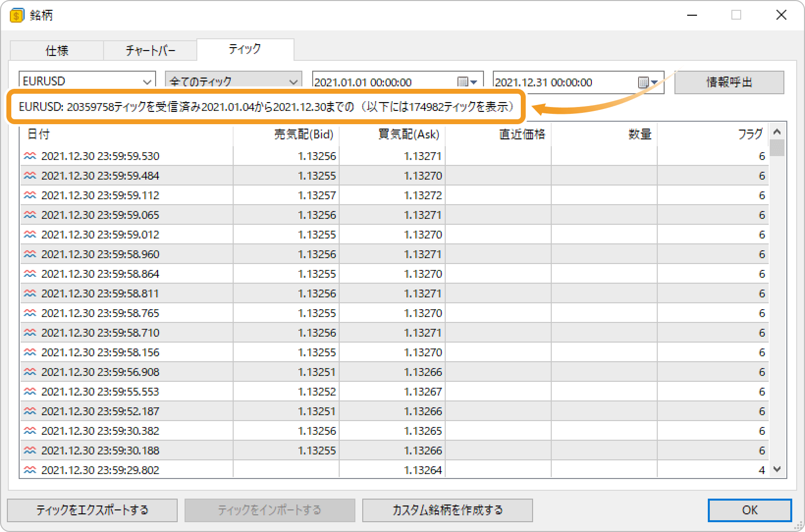The width and height of the screenshot is (805, 532).
Task: Select the ティック tab
Action: (x=245, y=49)
